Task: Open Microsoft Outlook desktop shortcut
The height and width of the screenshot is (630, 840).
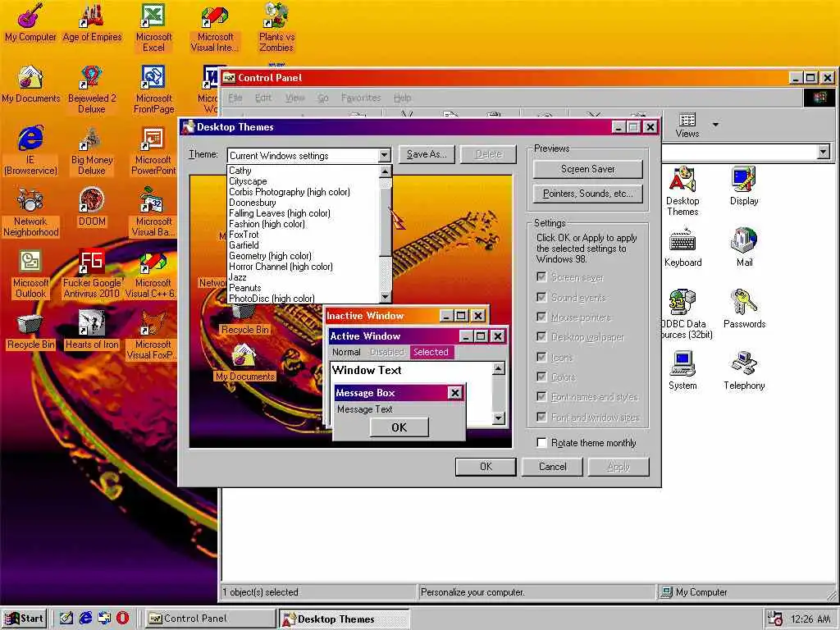Action: pyautogui.click(x=30, y=274)
